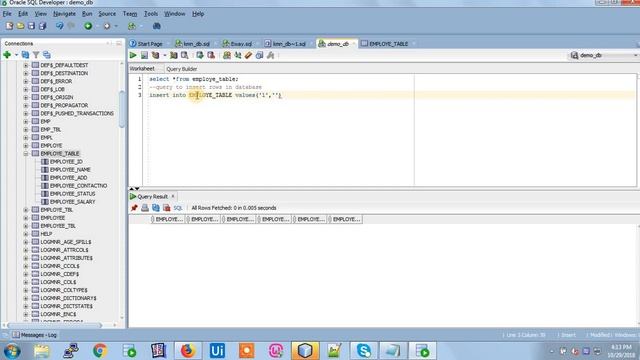Commit changes with the Commit icon

(x=200, y=55)
